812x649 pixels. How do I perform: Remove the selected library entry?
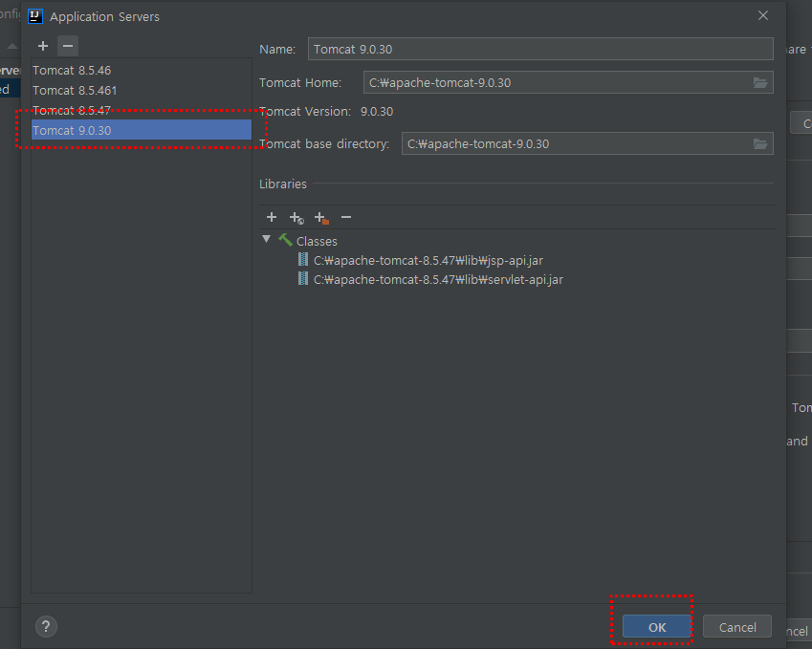(346, 217)
